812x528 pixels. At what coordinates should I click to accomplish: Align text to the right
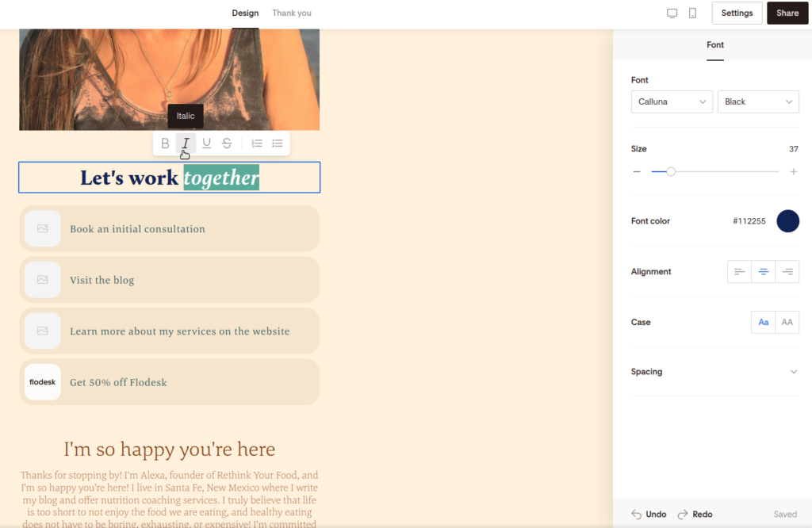787,272
